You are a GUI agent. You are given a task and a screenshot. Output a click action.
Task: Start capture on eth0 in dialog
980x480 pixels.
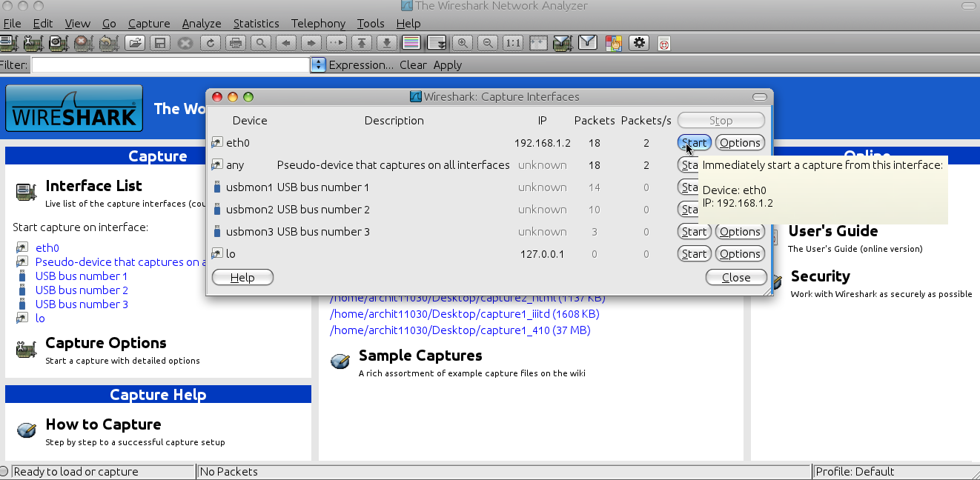tap(695, 143)
